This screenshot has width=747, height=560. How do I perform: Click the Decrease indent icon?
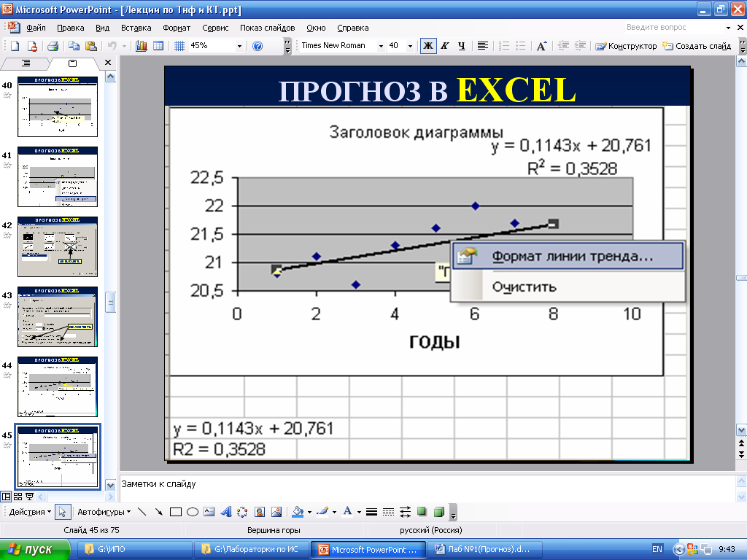564,46
